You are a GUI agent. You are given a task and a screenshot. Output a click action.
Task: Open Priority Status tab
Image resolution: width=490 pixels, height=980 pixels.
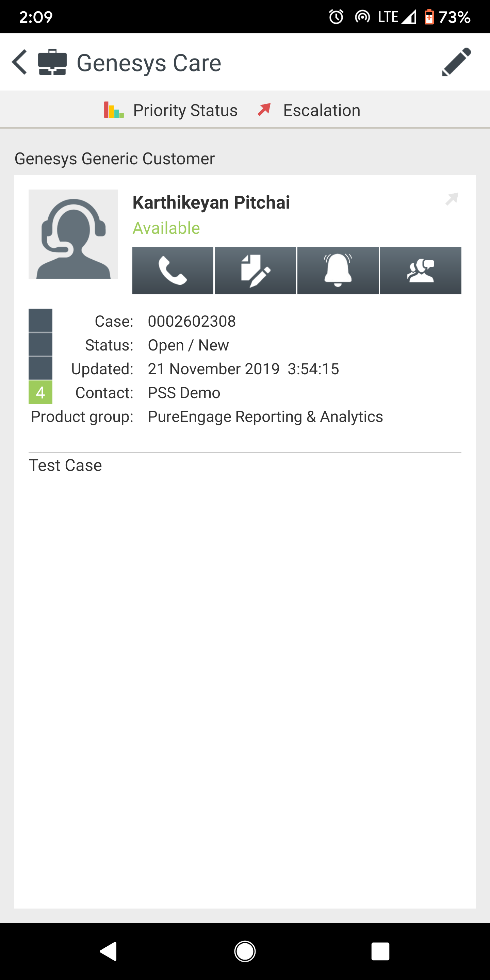[x=171, y=110]
